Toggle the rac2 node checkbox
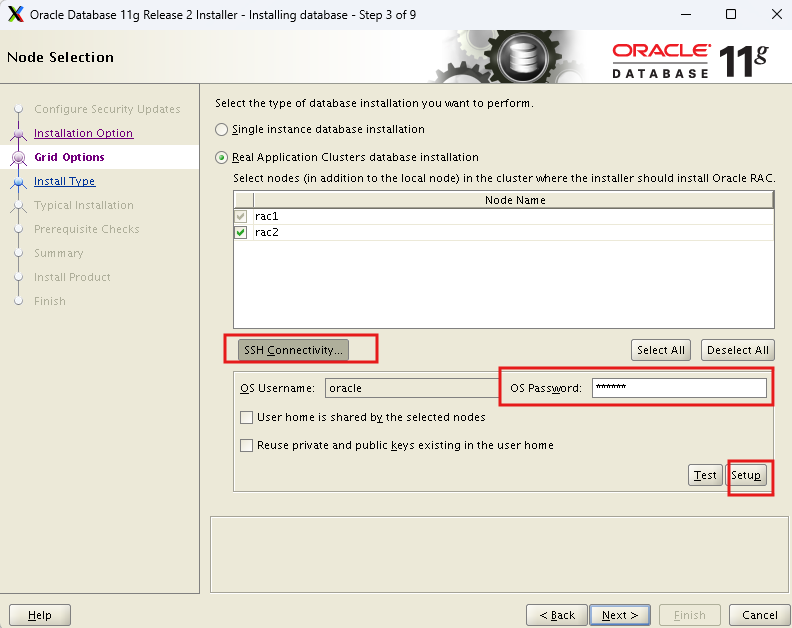This screenshot has width=792, height=628. (241, 232)
